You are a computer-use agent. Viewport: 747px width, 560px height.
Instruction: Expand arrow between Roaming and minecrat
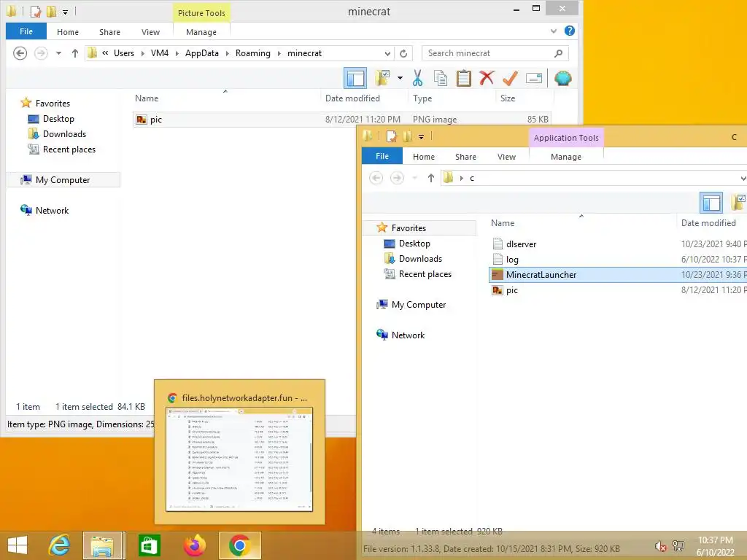(279, 53)
